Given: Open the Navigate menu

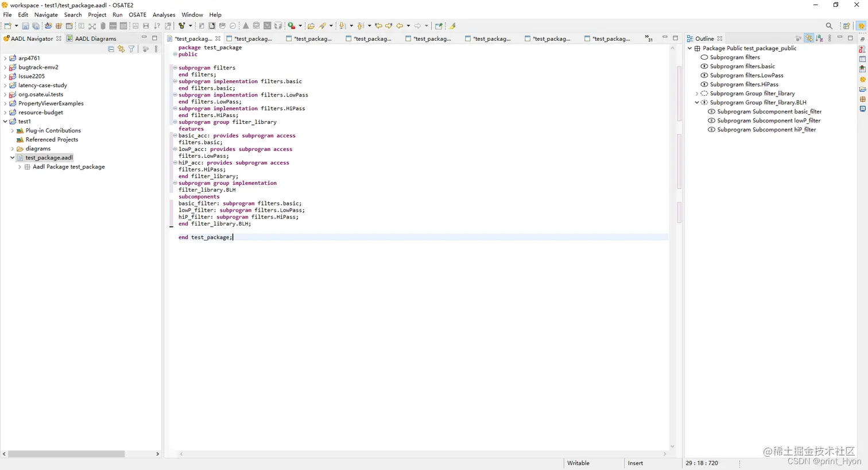Looking at the screenshot, I should tap(46, 15).
